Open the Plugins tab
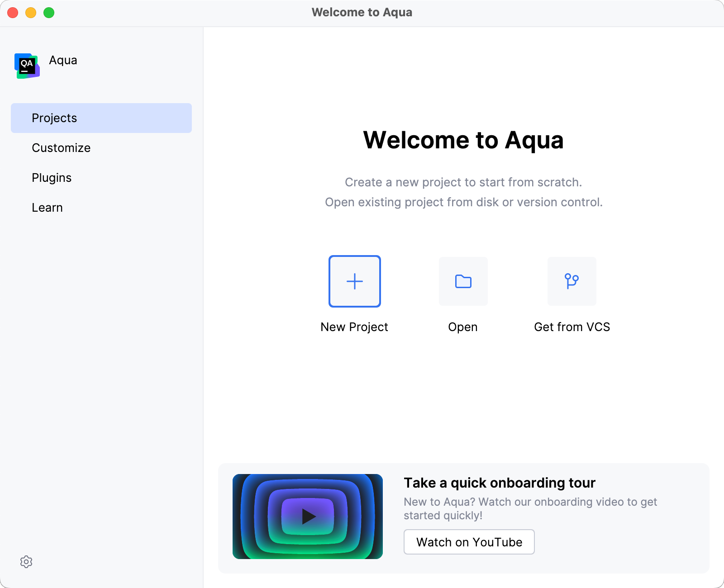 tap(101, 178)
